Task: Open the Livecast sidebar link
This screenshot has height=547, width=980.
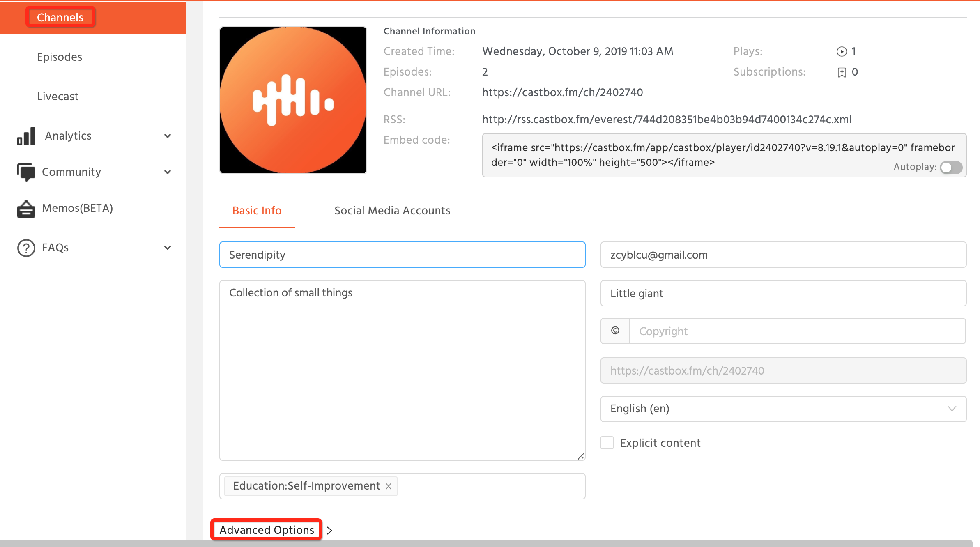Action: [x=58, y=97]
